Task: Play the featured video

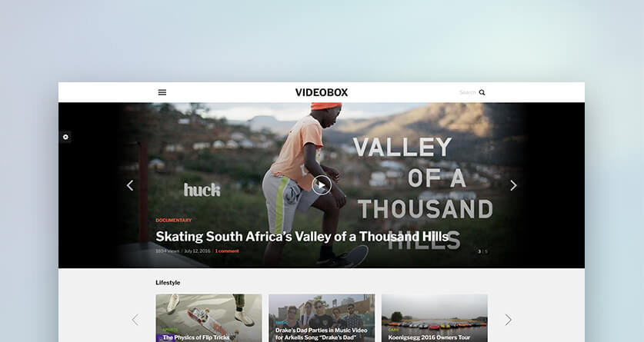Action: click(x=322, y=185)
